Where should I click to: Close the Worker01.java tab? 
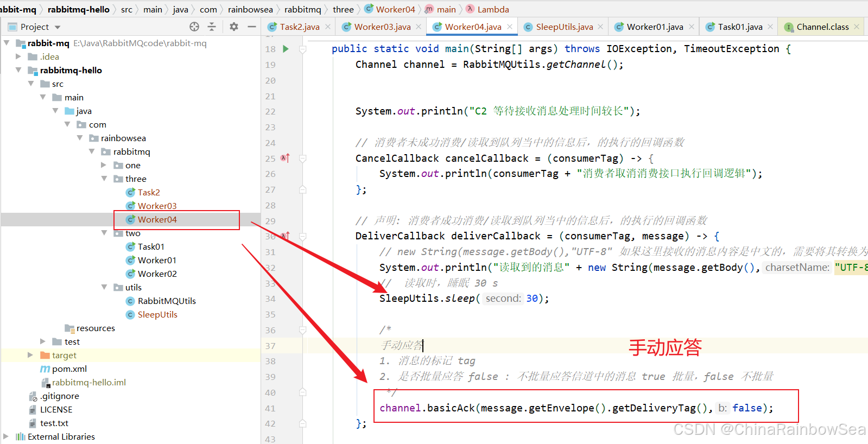coord(692,27)
